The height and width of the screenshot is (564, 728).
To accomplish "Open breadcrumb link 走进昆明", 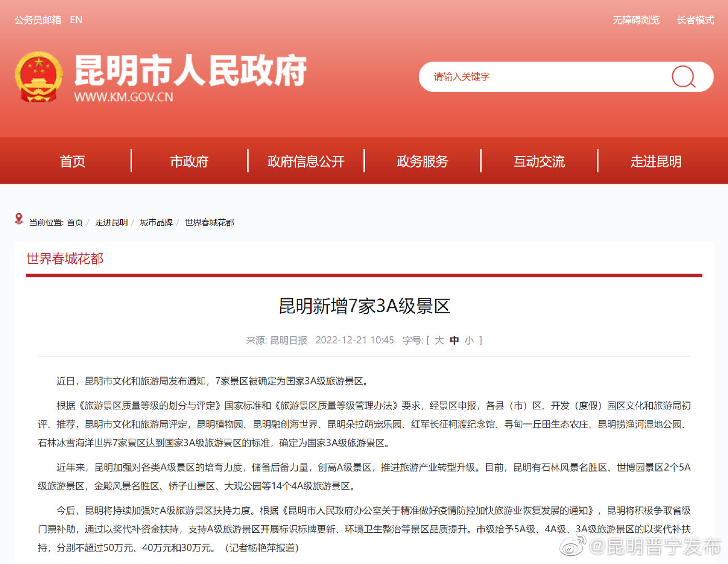I will click(111, 222).
